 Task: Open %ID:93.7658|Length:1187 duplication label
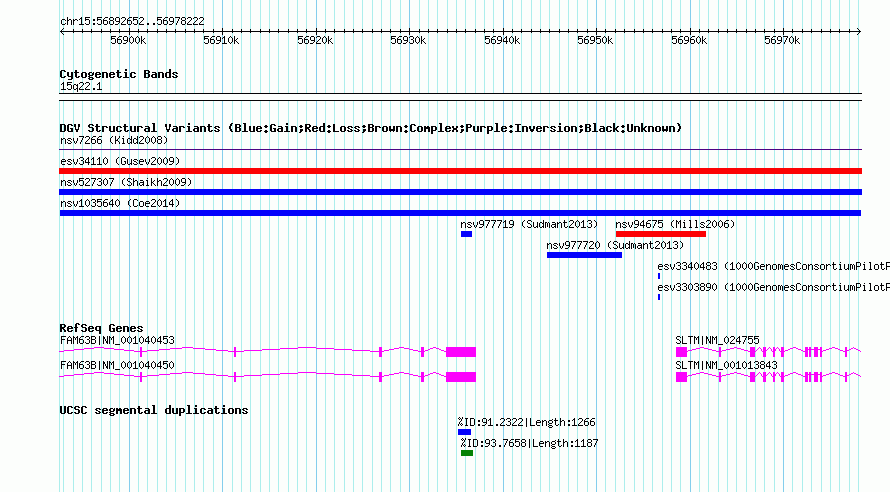(x=530, y=443)
